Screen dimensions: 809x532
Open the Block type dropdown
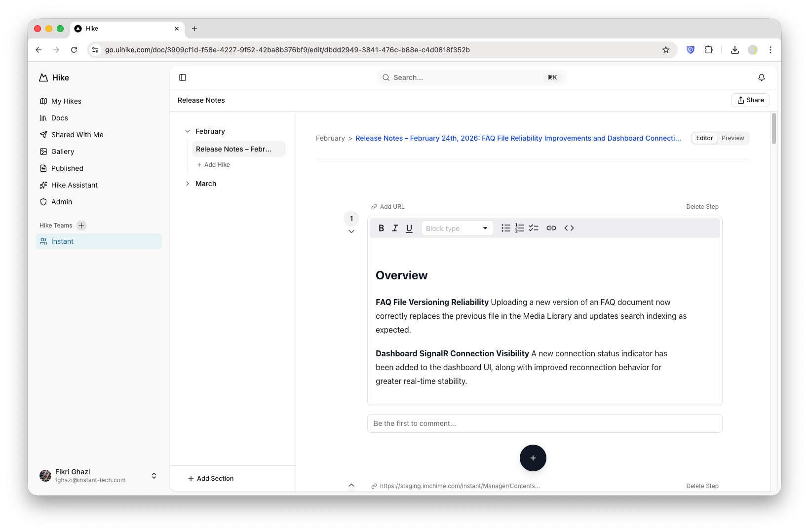(x=457, y=228)
